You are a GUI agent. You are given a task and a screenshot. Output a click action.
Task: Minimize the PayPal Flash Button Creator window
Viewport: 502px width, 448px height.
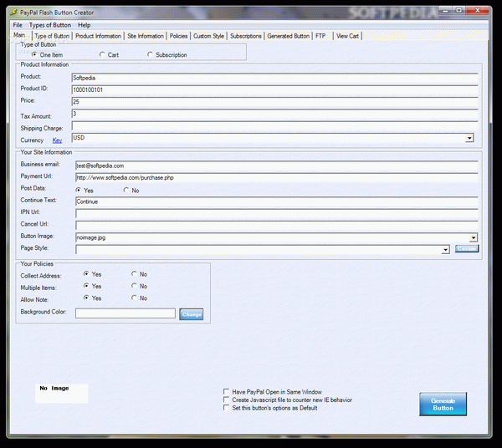pos(445,11)
